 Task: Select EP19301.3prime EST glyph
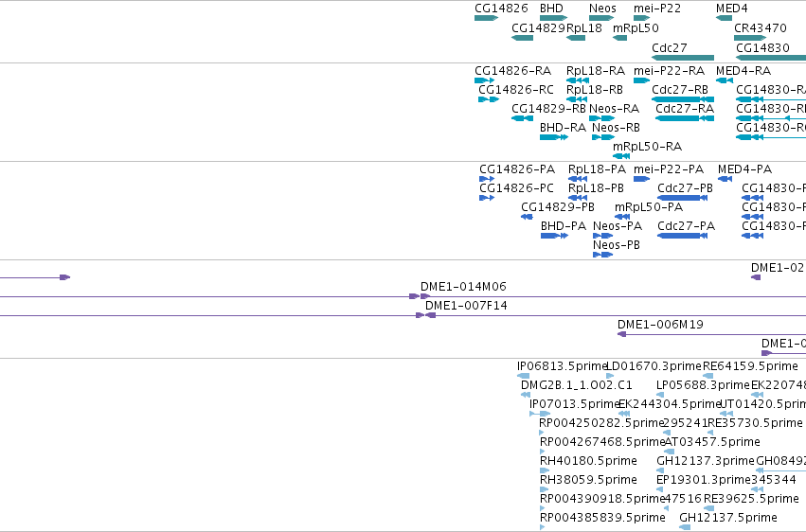660,490
